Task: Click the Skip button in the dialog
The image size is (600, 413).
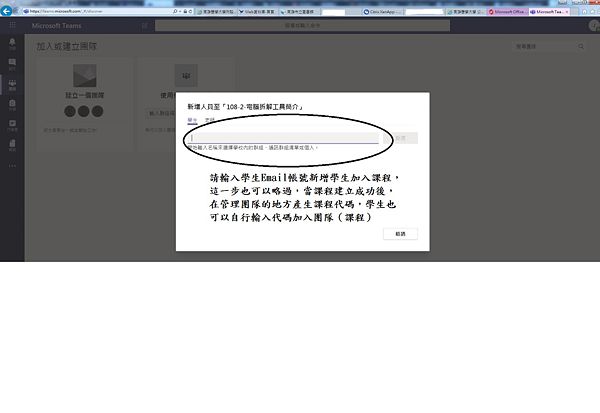Action: (400, 233)
